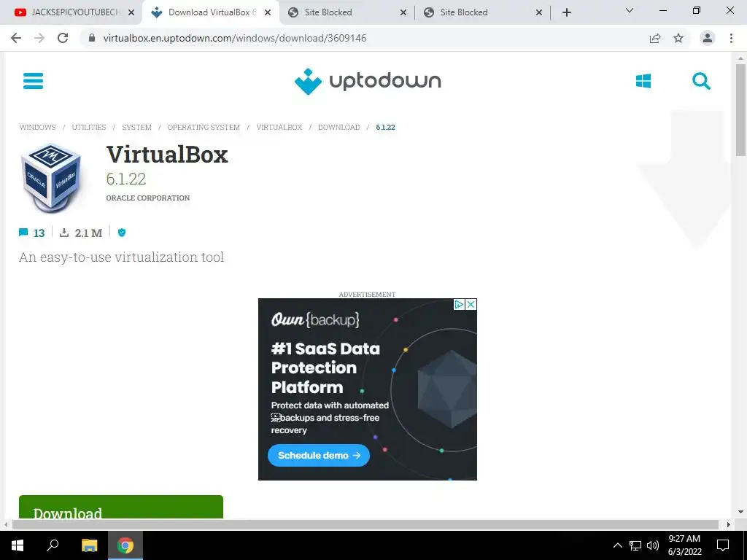Go back with the browser back arrow
This screenshot has width=747, height=560.
tap(16, 38)
